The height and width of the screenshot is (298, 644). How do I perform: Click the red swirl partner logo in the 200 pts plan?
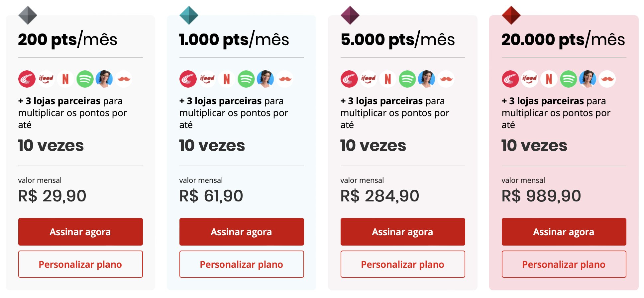tap(27, 79)
